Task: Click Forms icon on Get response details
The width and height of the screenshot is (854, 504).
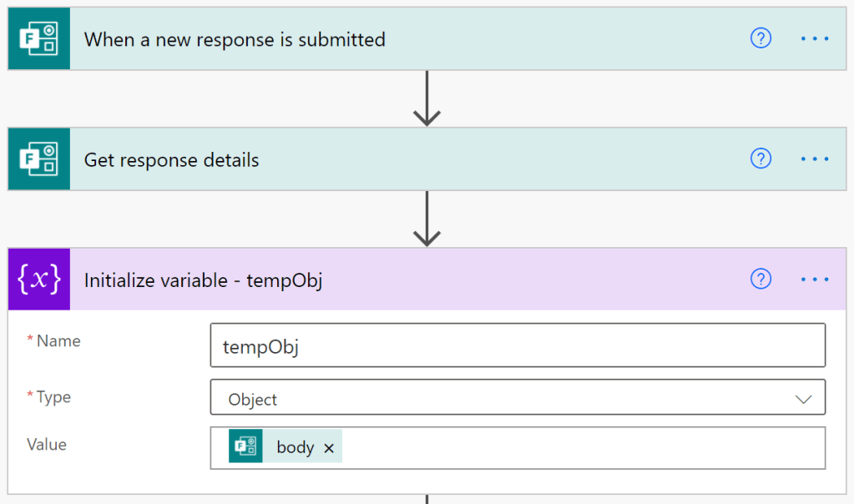Action: click(38, 159)
